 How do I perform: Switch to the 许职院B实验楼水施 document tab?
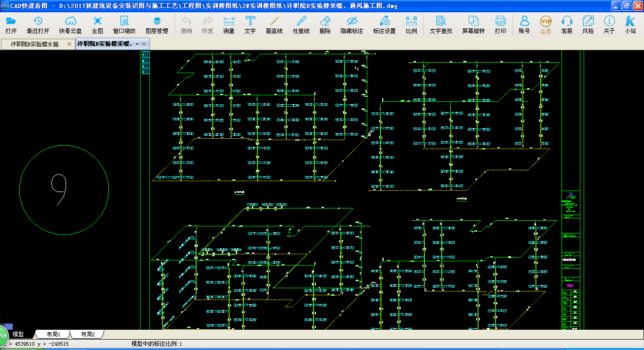coord(35,44)
